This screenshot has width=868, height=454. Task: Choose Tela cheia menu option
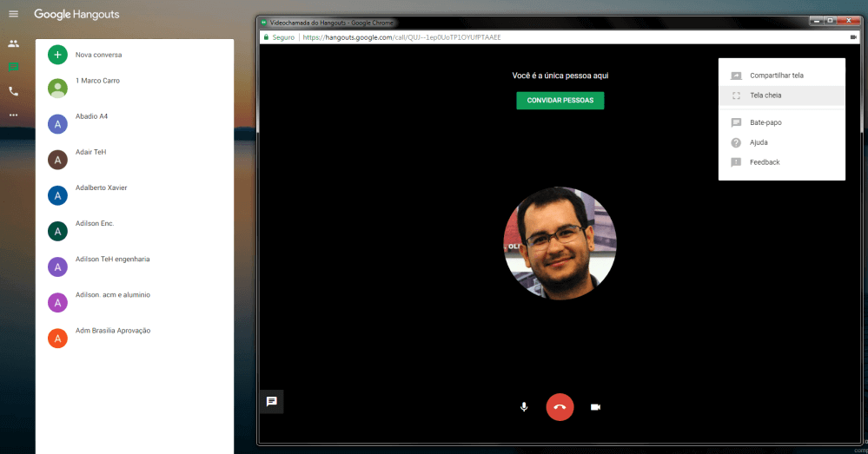[x=765, y=95]
